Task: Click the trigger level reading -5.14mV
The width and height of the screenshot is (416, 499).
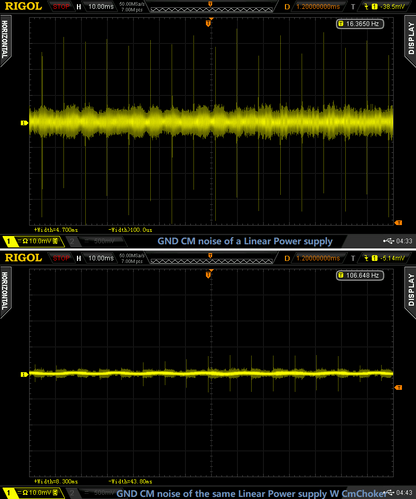Action: coord(392,258)
